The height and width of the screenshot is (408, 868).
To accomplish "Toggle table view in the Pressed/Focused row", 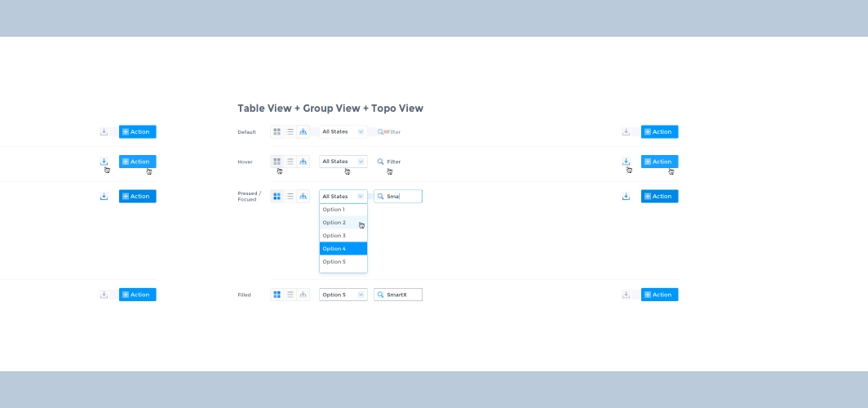I will 277,197.
